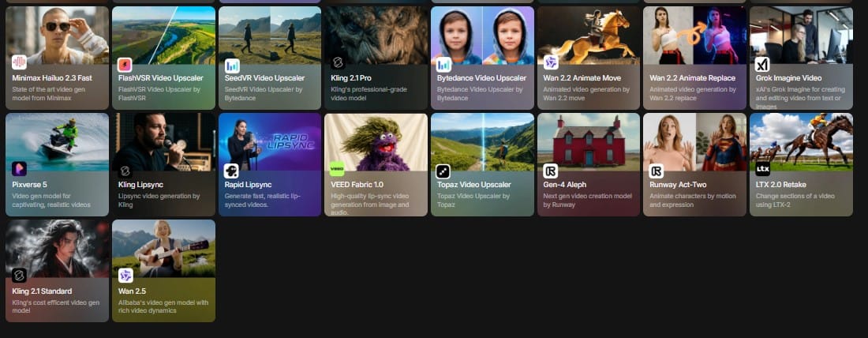The image size is (868, 338).
Task: Click the Topaz logo icon
Action: click(x=443, y=170)
